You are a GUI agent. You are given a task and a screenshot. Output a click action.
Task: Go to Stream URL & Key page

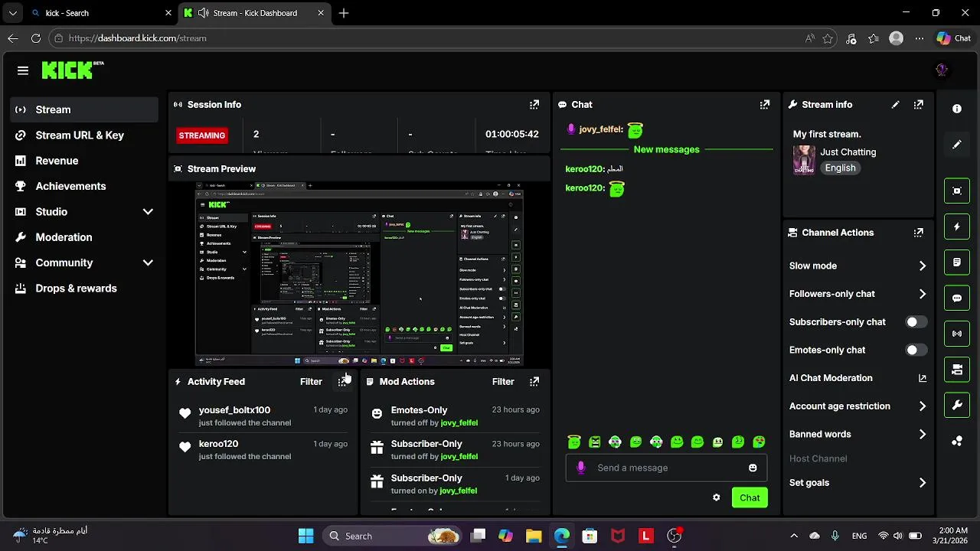click(x=84, y=135)
